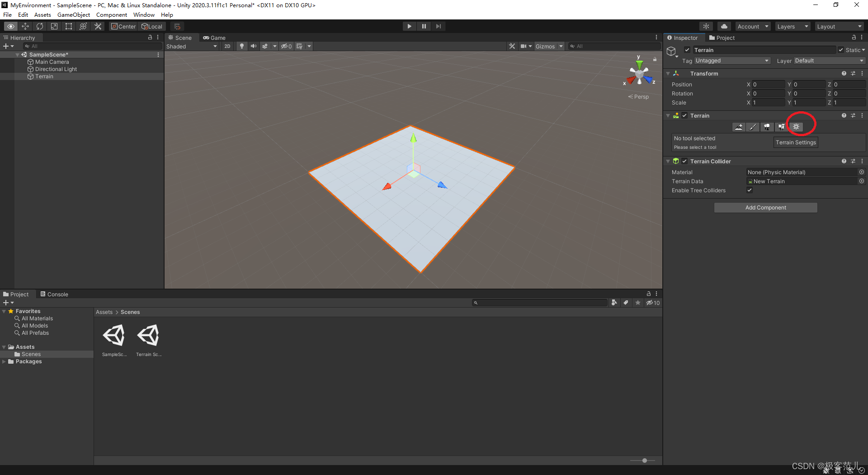868x475 pixels.
Task: Open collaborate/services sun icon
Action: tap(706, 26)
